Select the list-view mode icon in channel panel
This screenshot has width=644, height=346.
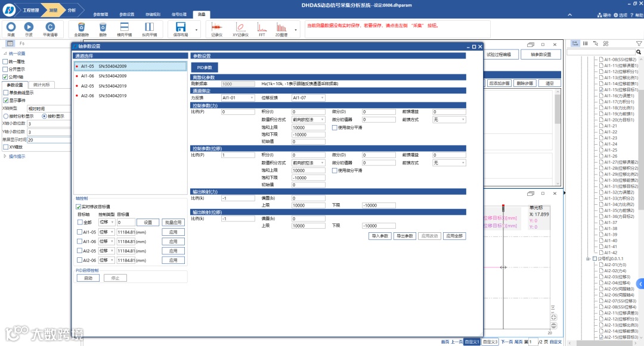point(586,43)
